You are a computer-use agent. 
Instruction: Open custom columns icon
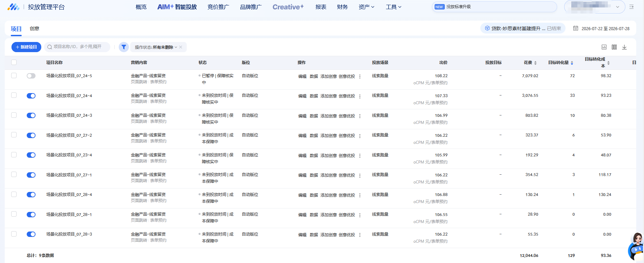tap(614, 47)
